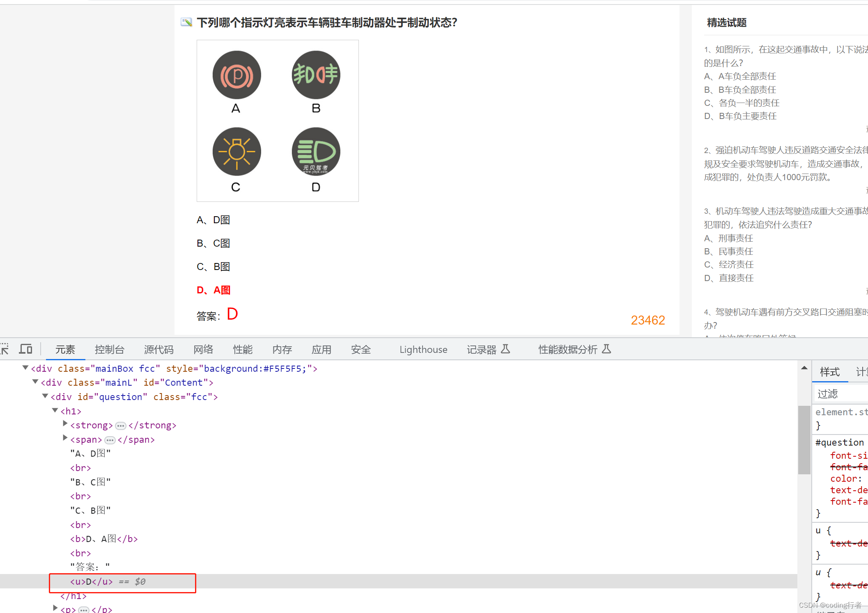Click the pencil icon before the question title
The width and height of the screenshot is (868, 613).
click(x=186, y=23)
